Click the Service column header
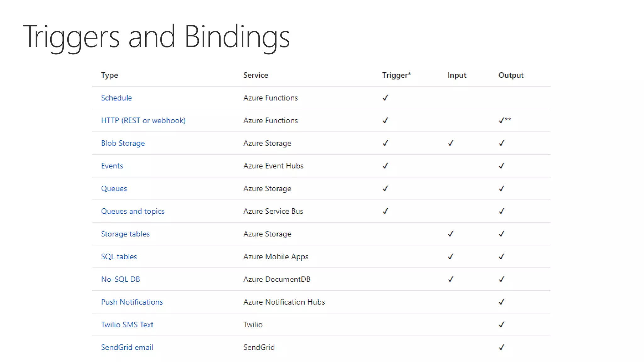The width and height of the screenshot is (644, 362). pyautogui.click(x=255, y=75)
